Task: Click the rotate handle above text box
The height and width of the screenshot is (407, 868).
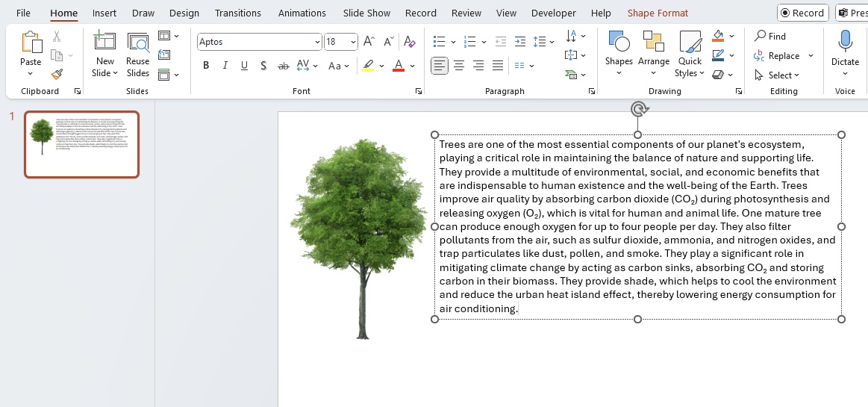Action: pyautogui.click(x=638, y=108)
